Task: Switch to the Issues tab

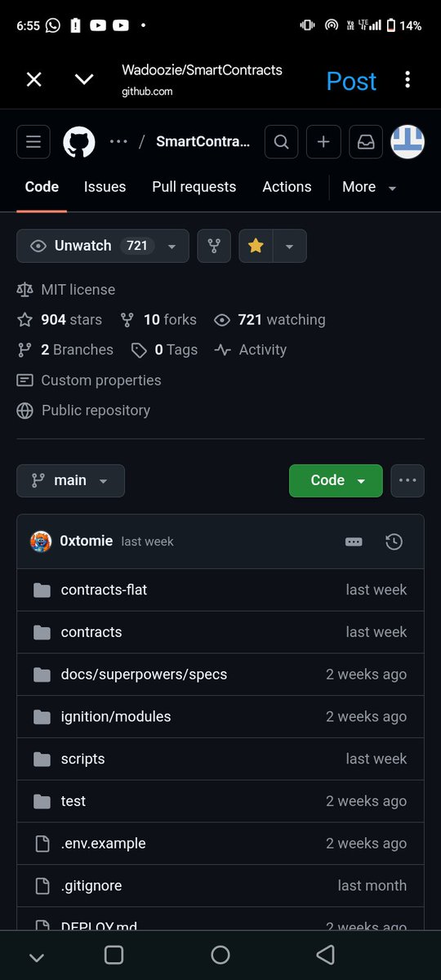Action: (105, 187)
